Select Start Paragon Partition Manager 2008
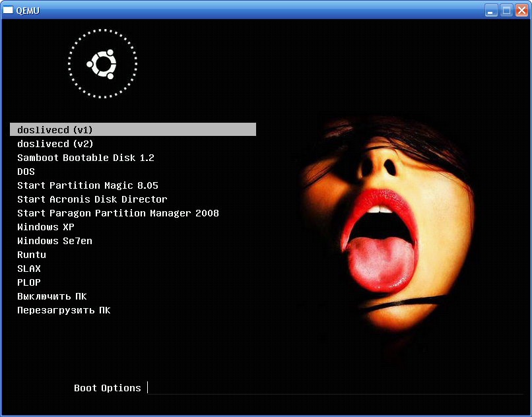 [x=117, y=213]
